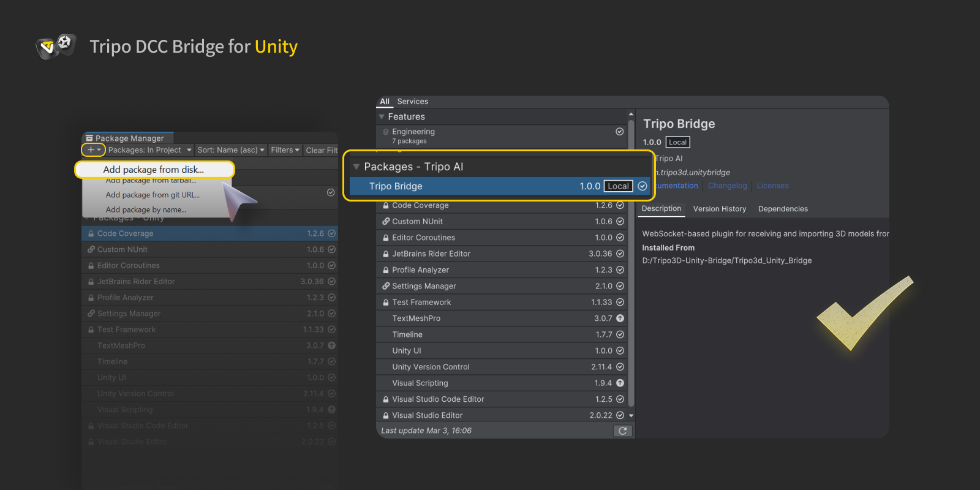Click the Engineering feature checkmark icon

(619, 132)
